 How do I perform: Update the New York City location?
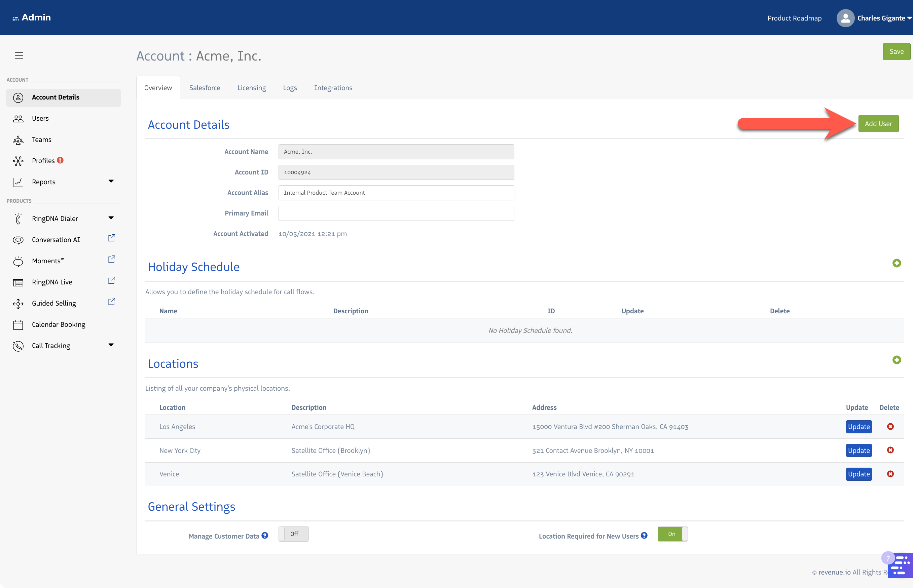tap(859, 450)
